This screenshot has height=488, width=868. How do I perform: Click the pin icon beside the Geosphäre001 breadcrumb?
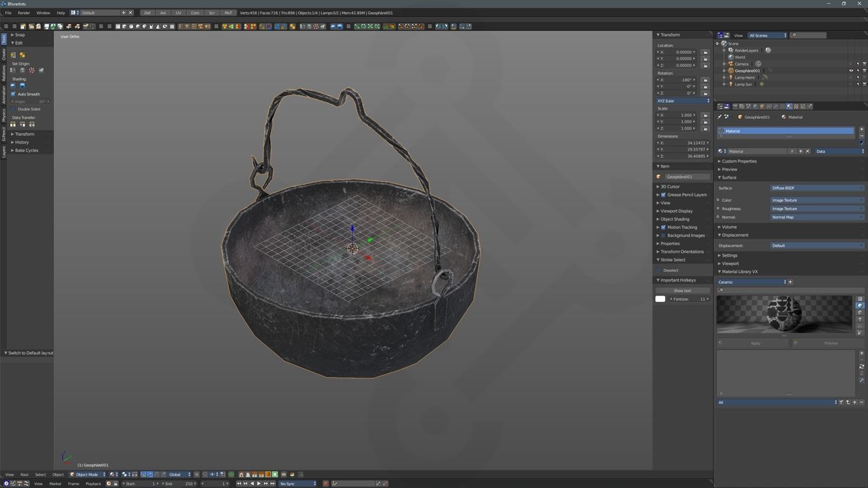click(x=720, y=117)
